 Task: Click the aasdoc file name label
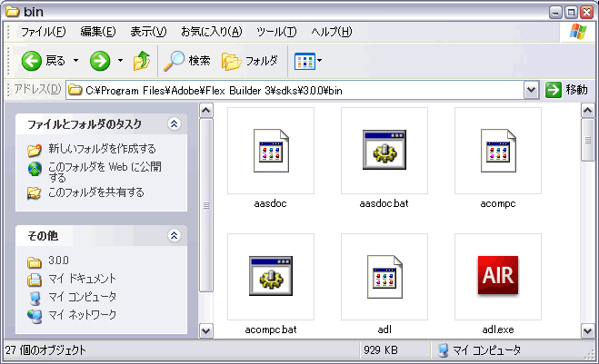click(271, 203)
